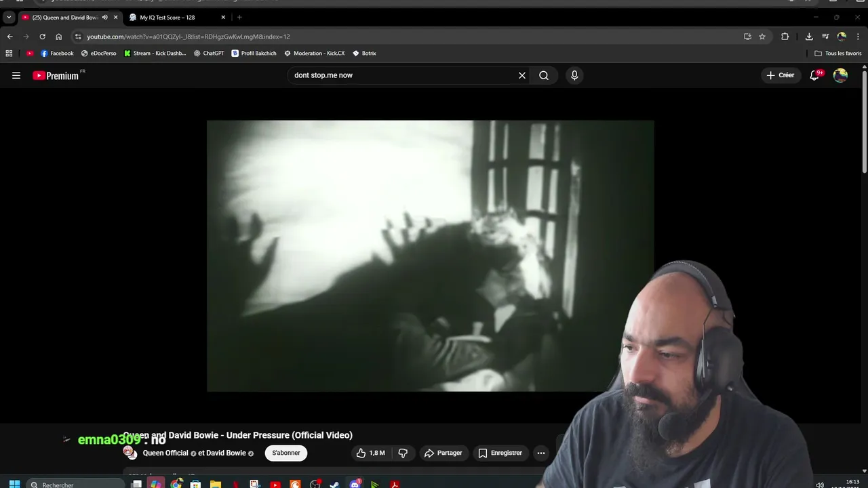868x488 pixels.
Task: Open the YouTube notifications bell
Action: click(814, 75)
